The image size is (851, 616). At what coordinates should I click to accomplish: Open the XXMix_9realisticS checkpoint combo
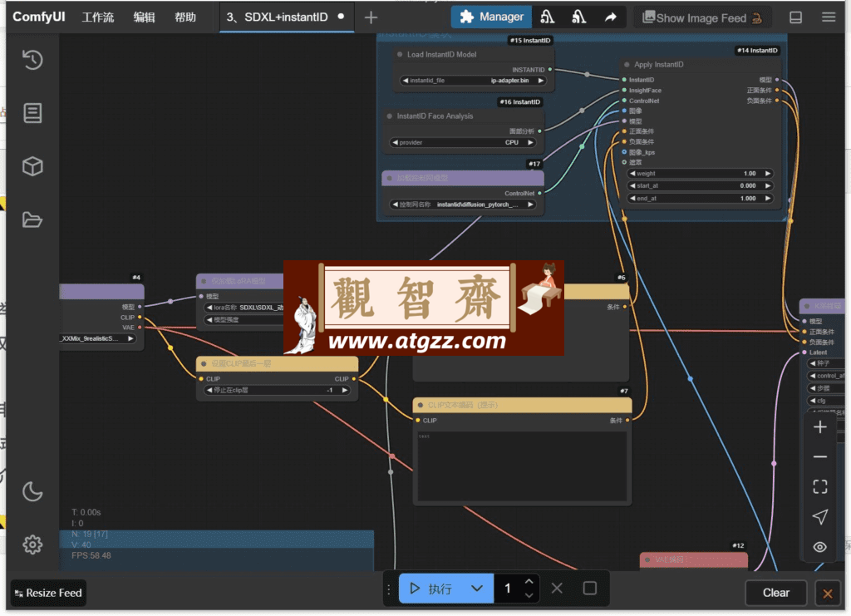tap(97, 338)
